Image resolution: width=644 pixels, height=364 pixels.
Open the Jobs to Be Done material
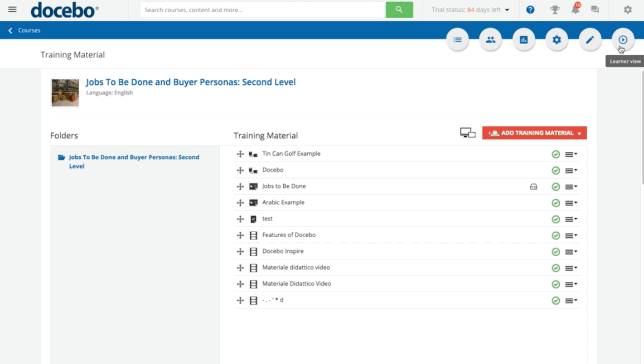284,186
